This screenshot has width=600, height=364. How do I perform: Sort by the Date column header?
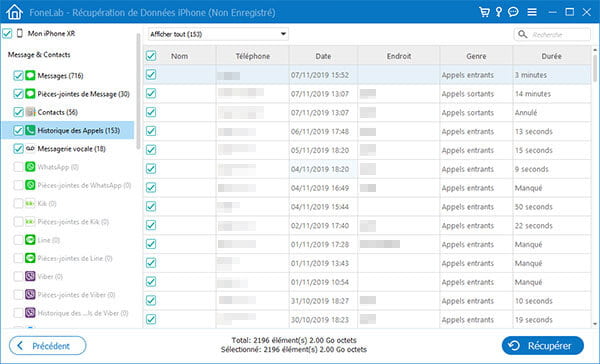[323, 56]
